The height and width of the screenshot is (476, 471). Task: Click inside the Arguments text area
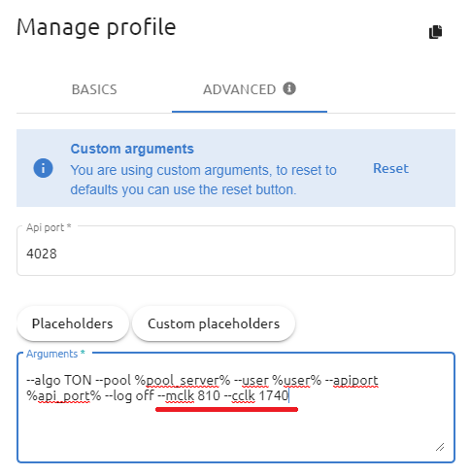tap(236, 407)
